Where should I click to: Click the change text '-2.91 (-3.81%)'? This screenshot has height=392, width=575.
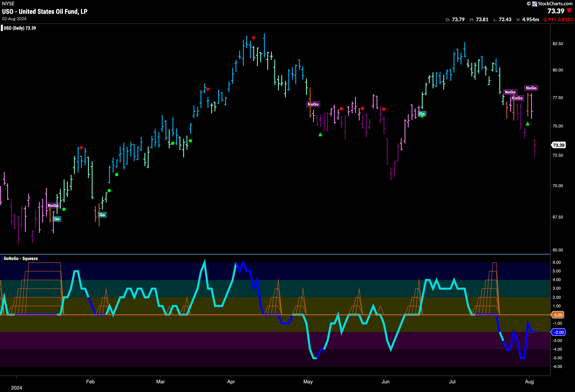tap(557, 20)
